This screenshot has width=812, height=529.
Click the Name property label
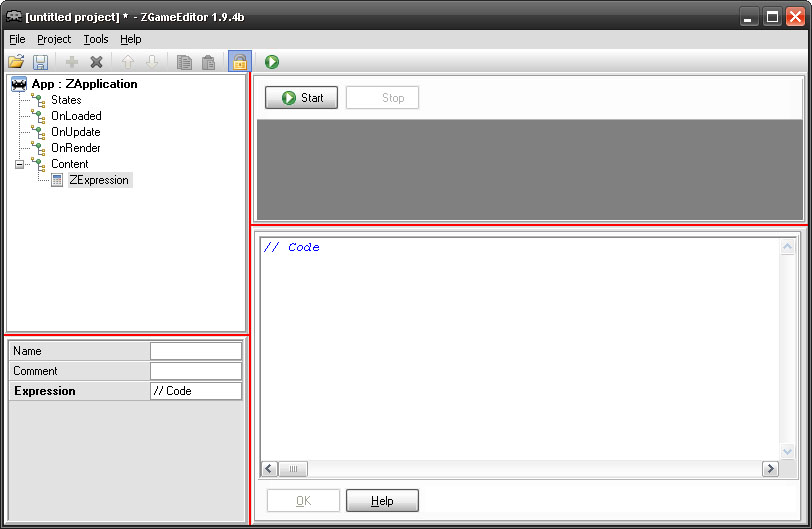point(27,351)
